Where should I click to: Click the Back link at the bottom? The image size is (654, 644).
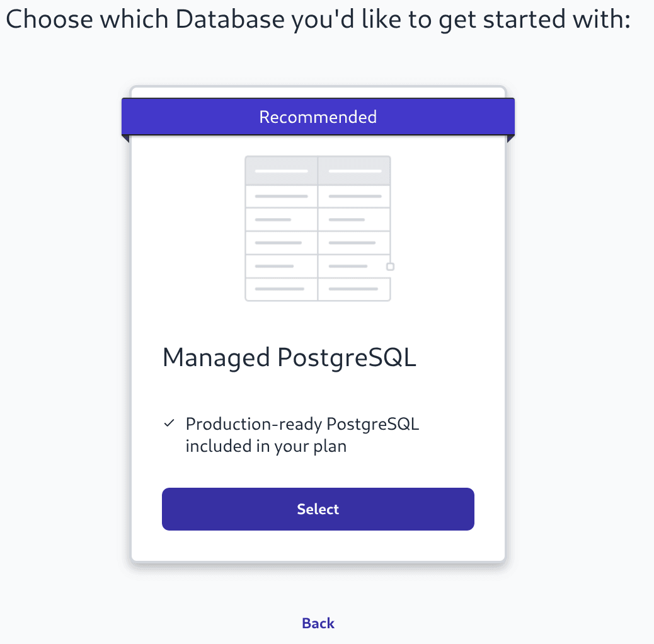click(x=318, y=623)
